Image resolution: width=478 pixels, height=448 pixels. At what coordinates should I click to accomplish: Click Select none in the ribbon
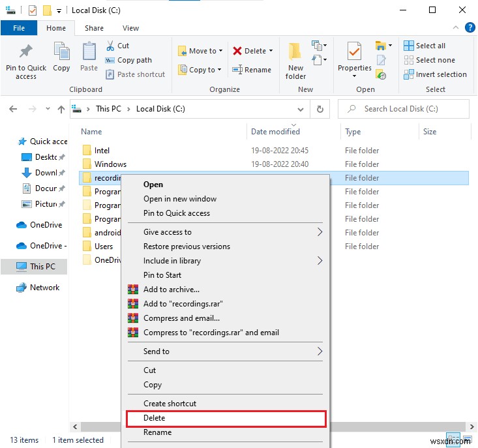pos(429,60)
